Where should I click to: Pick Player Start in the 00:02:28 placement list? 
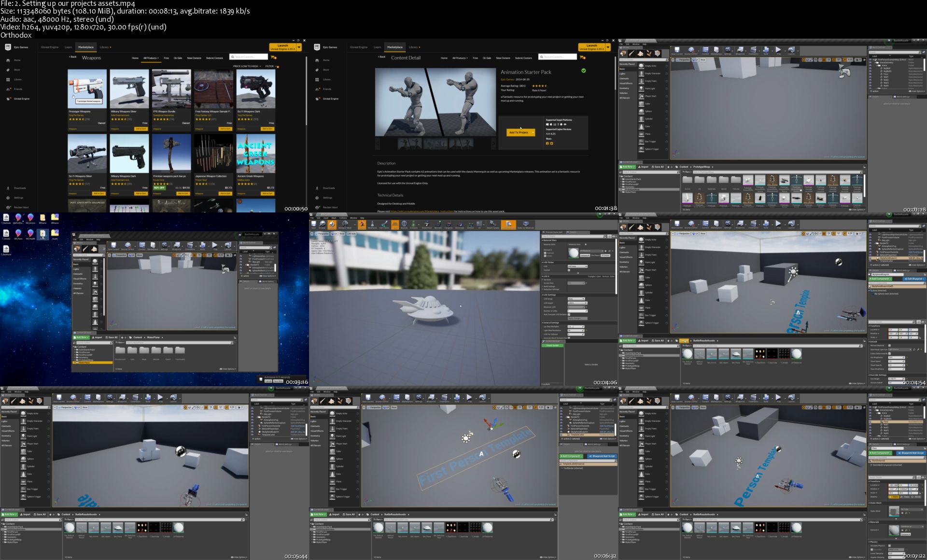[652, 96]
